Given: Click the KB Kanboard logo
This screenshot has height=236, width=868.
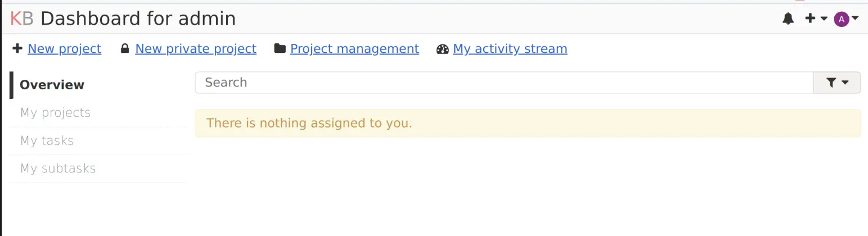Looking at the screenshot, I should point(22,19).
